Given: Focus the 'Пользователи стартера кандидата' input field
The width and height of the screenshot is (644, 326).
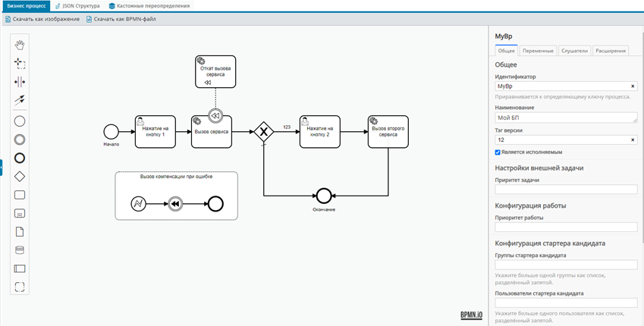Looking at the screenshot, I should 566,303.
